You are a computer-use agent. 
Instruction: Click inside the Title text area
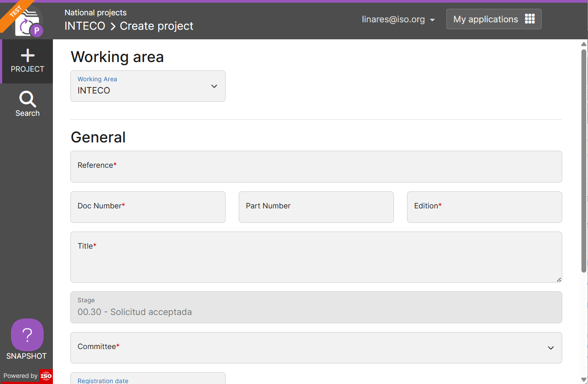pyautogui.click(x=316, y=257)
